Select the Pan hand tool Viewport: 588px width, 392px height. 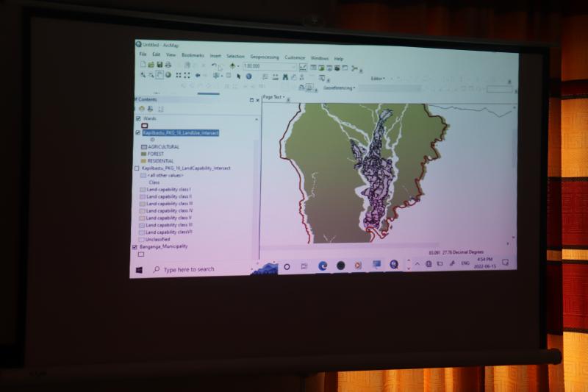click(x=159, y=75)
